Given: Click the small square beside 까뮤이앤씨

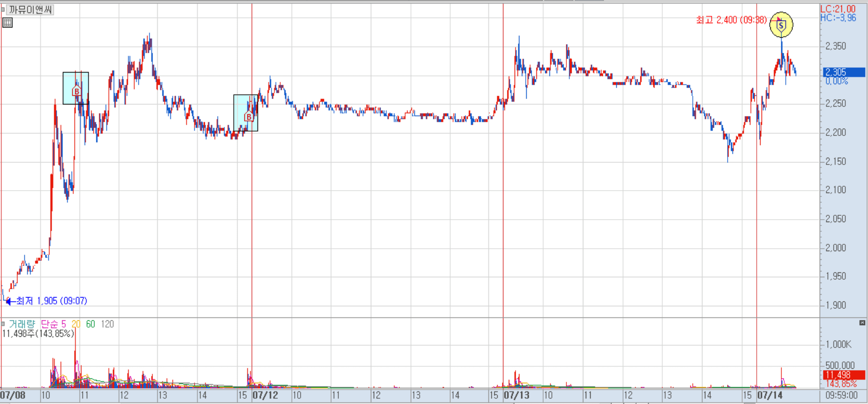Looking at the screenshot, I should (x=2, y=10).
